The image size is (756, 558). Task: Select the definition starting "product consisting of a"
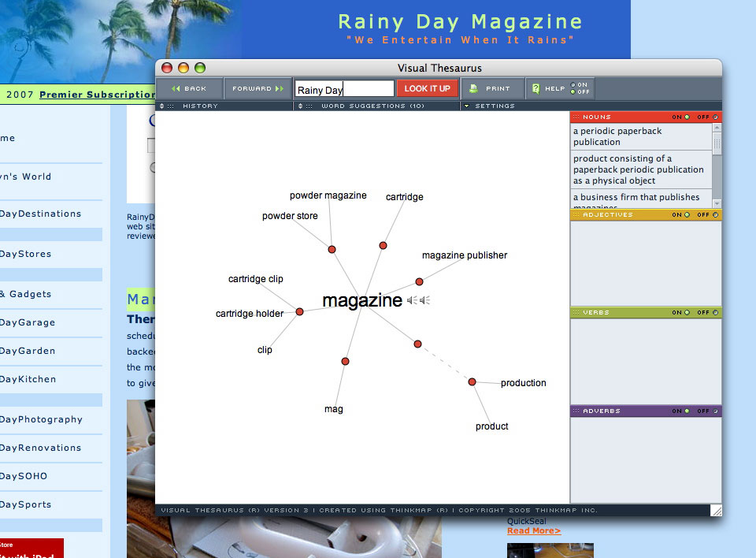(x=641, y=169)
